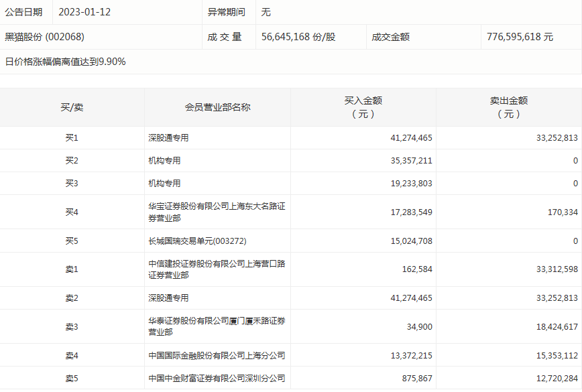Select sell amount 15,353,112
Viewport: 582px width, 392px height.
(557, 356)
